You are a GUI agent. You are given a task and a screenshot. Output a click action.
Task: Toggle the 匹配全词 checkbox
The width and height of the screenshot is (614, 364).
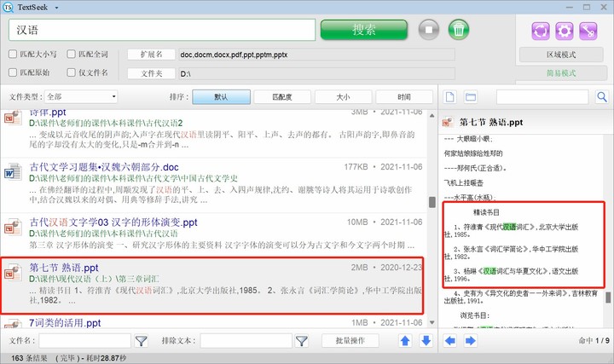pyautogui.click(x=72, y=54)
